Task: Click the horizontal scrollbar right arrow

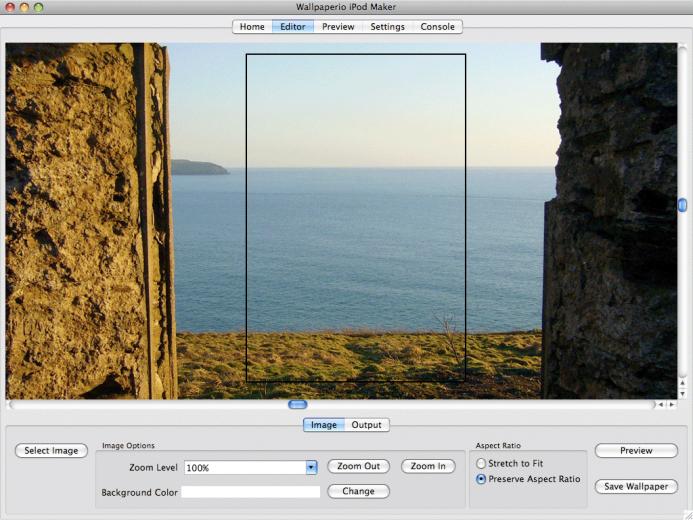Action: [670, 405]
